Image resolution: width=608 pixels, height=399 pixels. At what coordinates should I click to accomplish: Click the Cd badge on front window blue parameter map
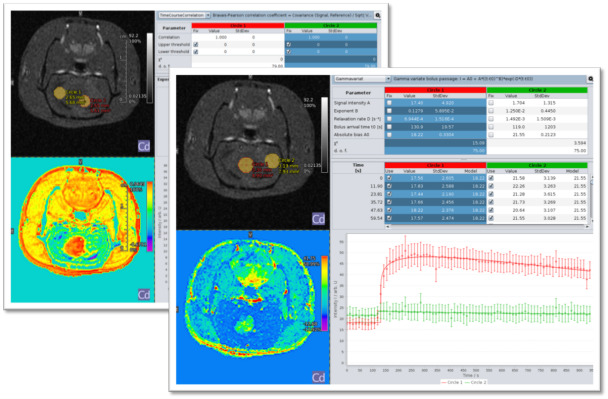[x=318, y=377]
